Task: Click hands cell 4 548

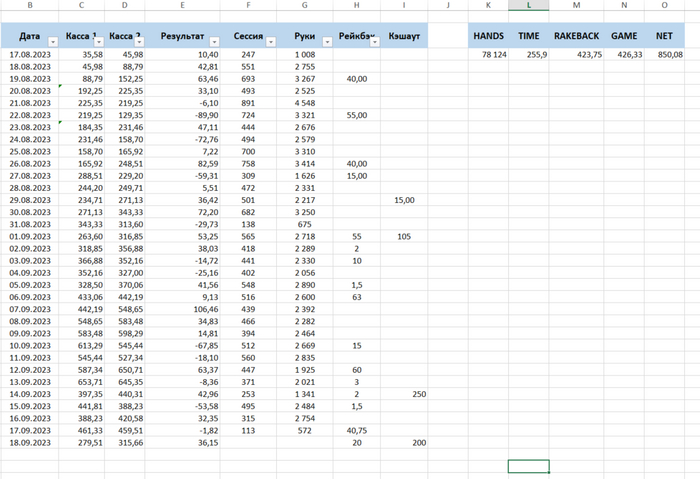Action: (304, 103)
